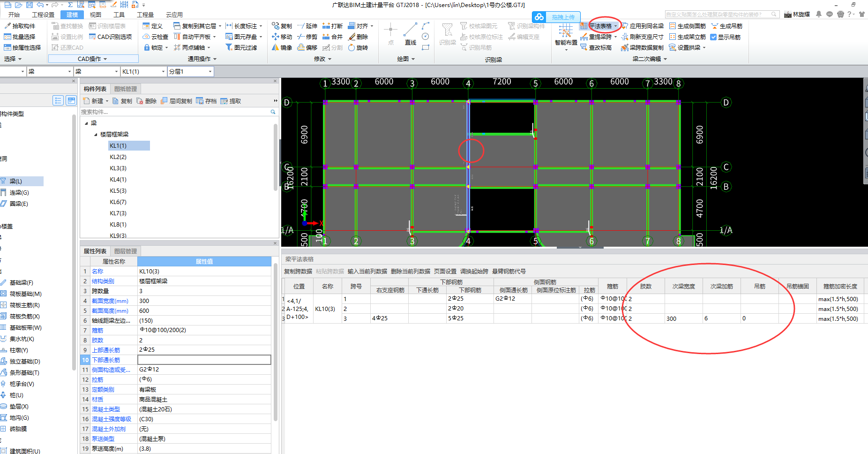The height and width of the screenshot is (454, 868).
Task: Select KL5(3) in the component tree
Action: (x=118, y=191)
